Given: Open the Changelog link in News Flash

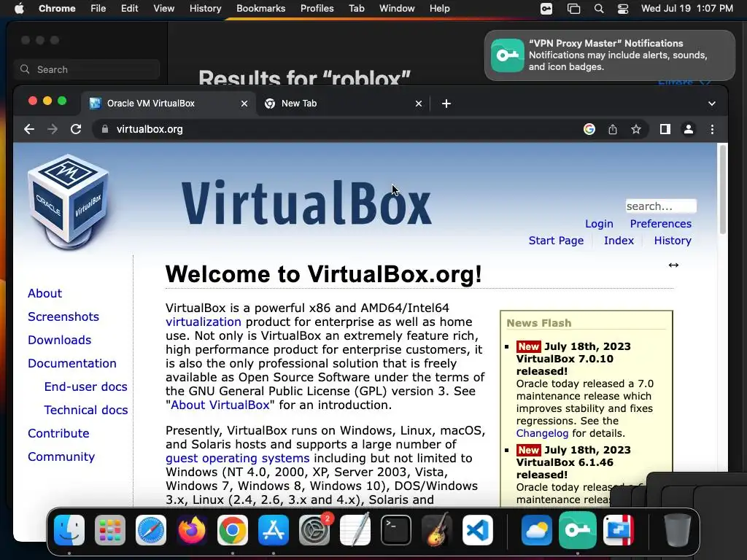Looking at the screenshot, I should [542, 433].
